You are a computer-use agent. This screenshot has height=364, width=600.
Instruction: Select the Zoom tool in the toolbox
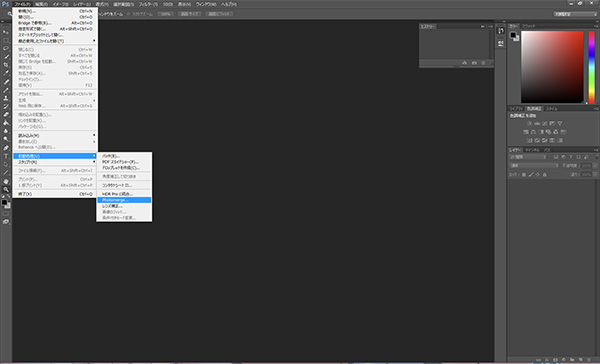[6, 189]
